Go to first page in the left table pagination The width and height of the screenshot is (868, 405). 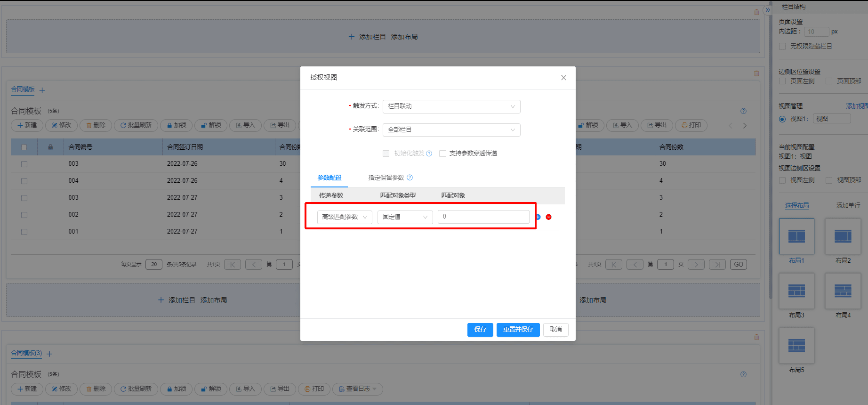click(233, 265)
